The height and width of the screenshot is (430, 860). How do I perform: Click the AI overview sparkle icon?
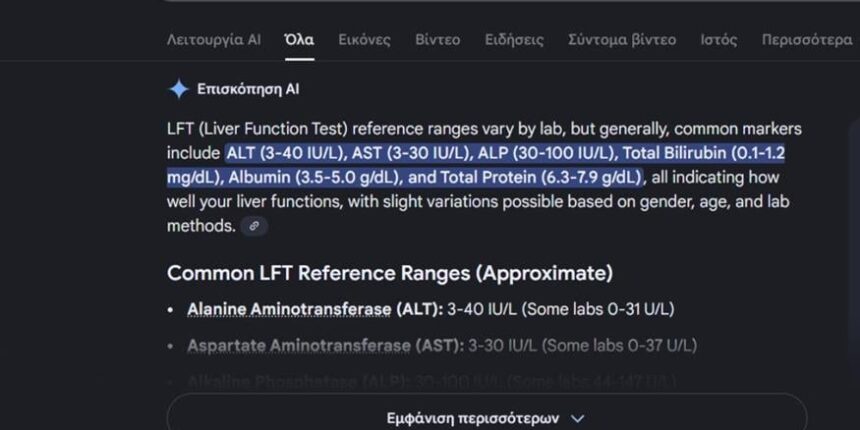pos(178,89)
